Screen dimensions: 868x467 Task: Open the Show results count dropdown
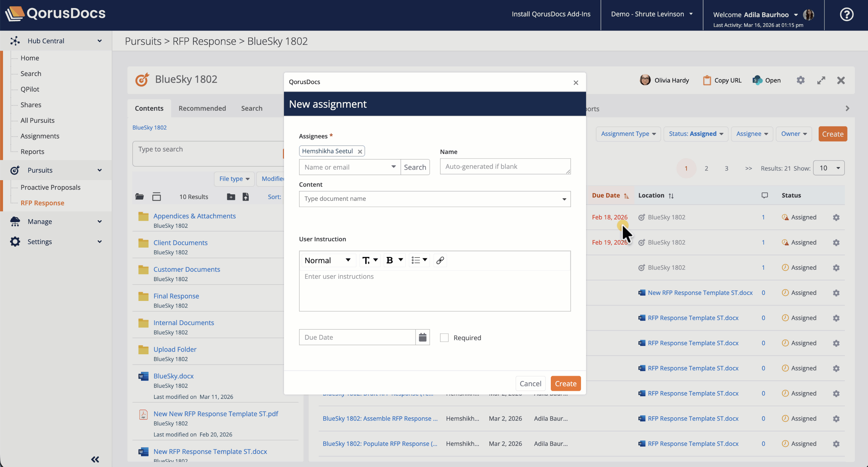(829, 168)
